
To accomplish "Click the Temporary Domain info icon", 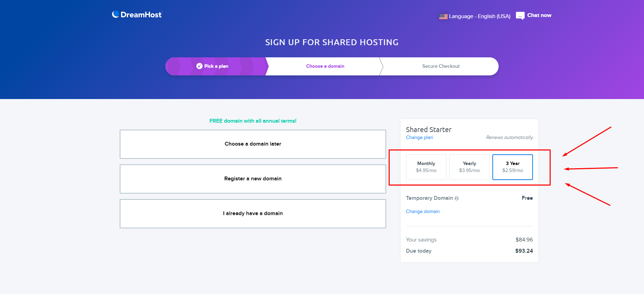I will [x=457, y=198].
